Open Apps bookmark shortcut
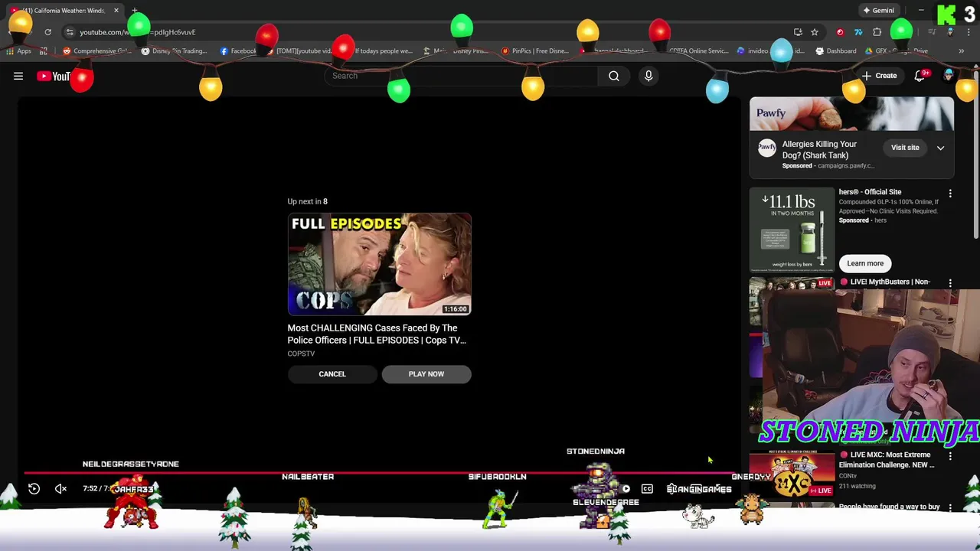 (19, 51)
